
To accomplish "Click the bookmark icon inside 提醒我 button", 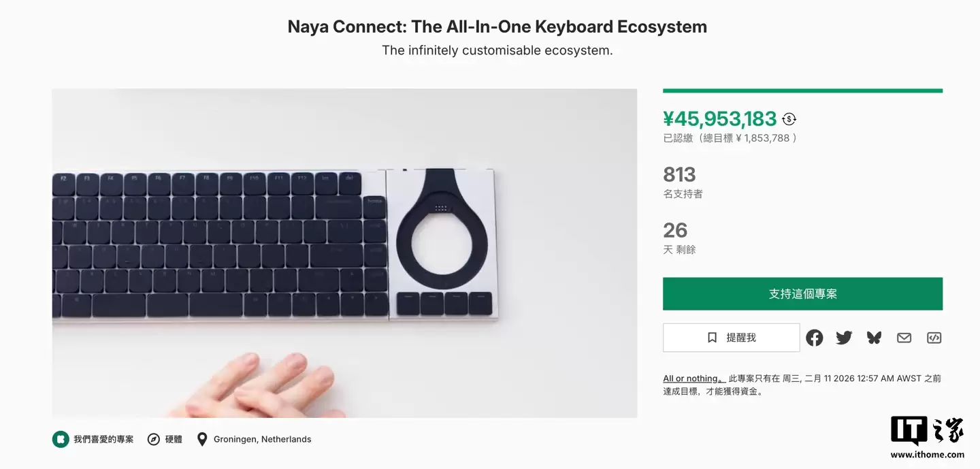I will pyautogui.click(x=712, y=337).
